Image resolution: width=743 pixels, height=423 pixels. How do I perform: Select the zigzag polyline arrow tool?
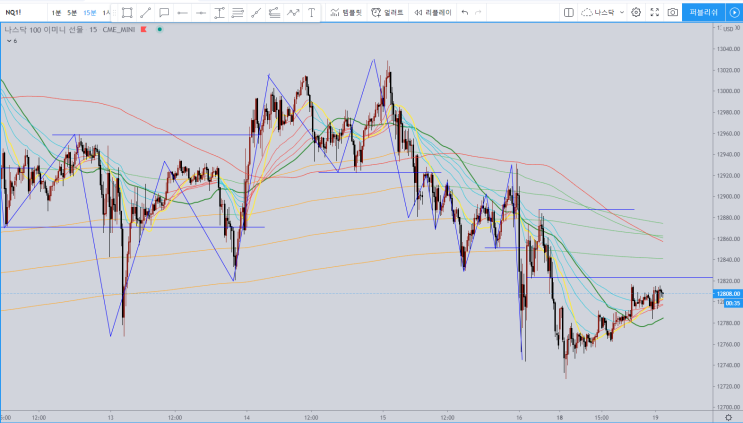point(293,13)
